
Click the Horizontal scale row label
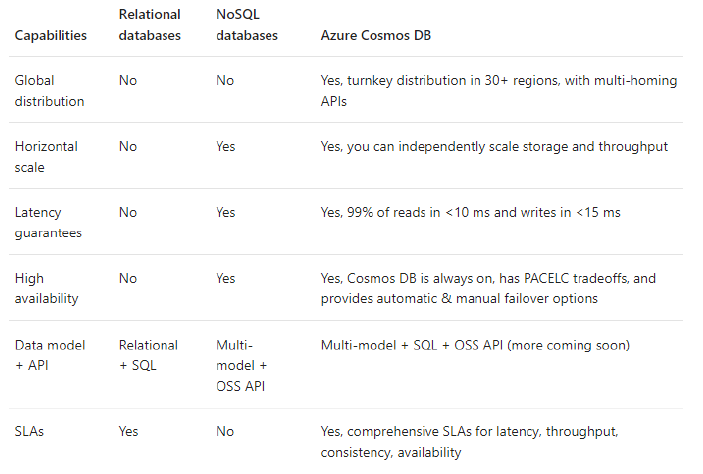(46, 156)
